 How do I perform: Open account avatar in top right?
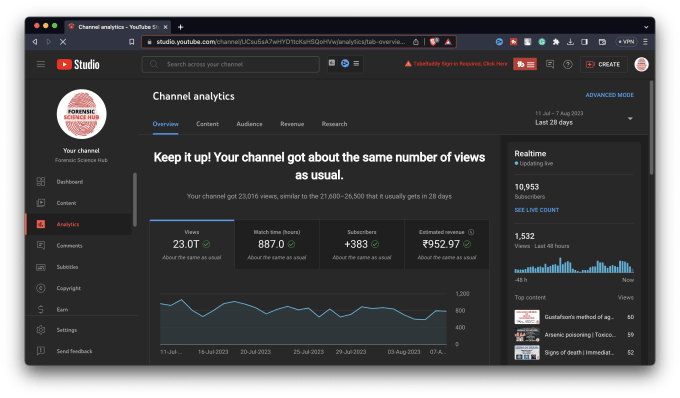coord(641,64)
